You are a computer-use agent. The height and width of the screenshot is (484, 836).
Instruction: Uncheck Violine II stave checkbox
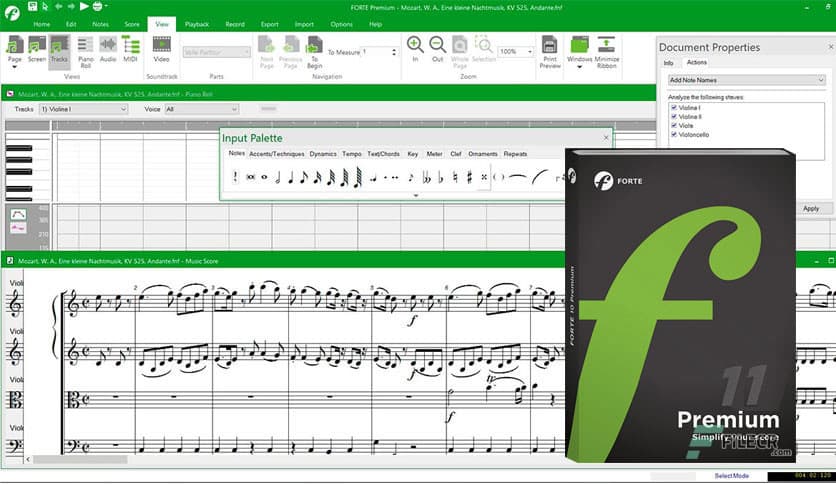674,117
